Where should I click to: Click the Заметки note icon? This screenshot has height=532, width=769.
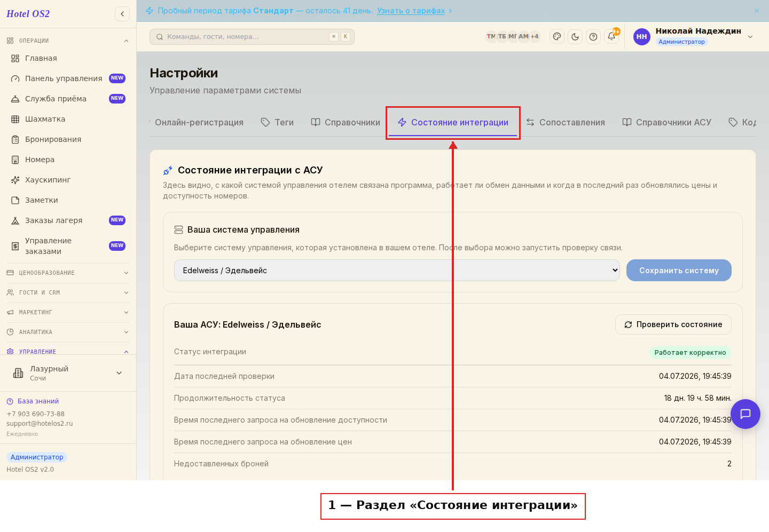(15, 200)
